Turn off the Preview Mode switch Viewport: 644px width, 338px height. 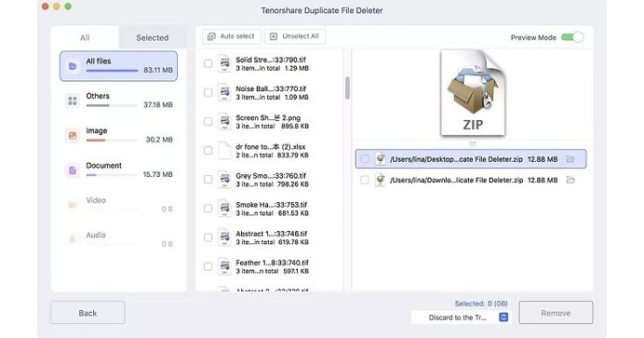tap(572, 37)
